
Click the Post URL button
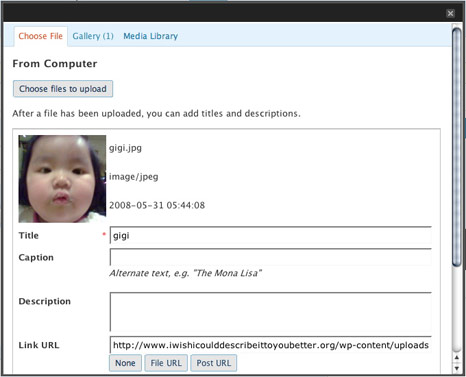click(x=214, y=363)
